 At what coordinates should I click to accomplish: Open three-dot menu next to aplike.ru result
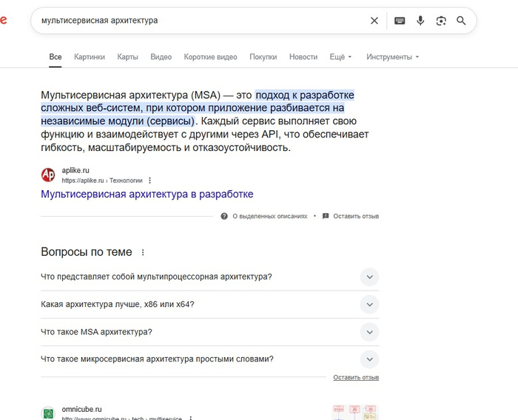click(150, 180)
